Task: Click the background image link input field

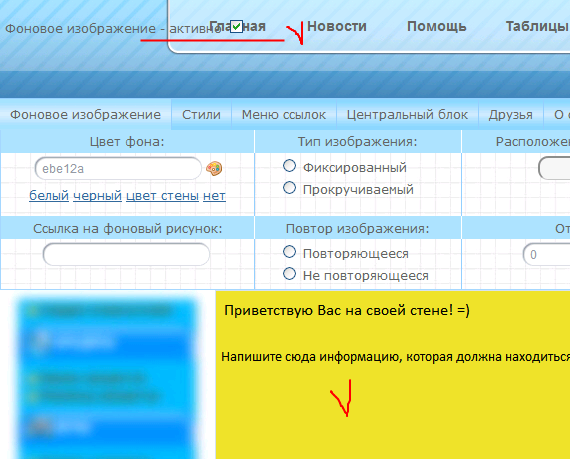Action: click(x=126, y=254)
